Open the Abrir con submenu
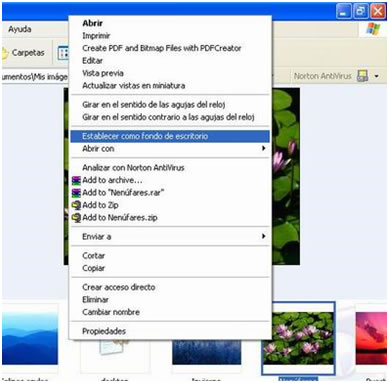Image resolution: width=389 pixels, height=383 pixels. coord(170,148)
